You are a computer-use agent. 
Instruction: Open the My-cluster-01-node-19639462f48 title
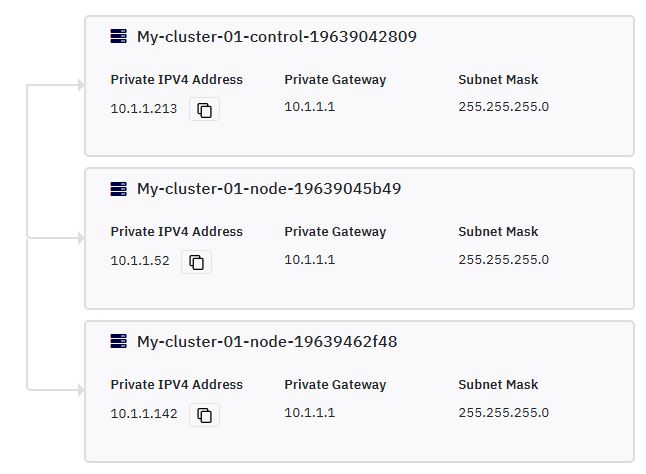267,342
